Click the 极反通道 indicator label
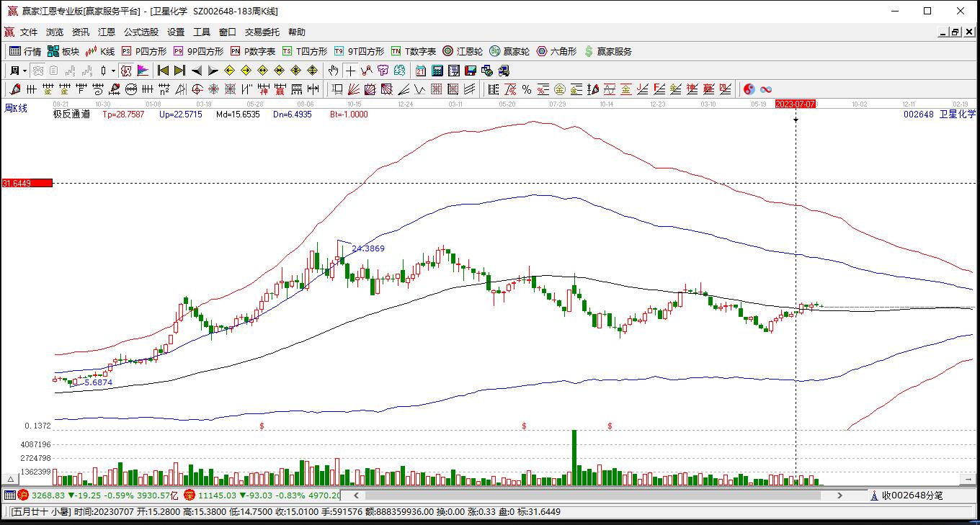Screen dimensions: 980x525 71,114
